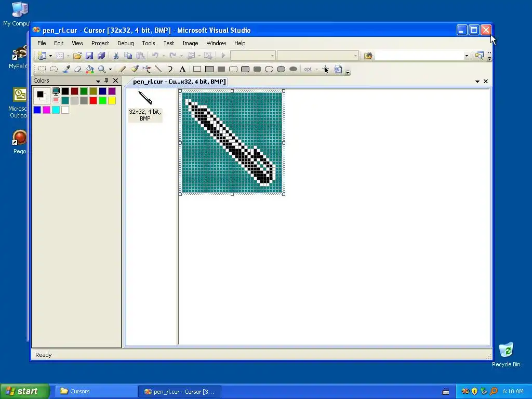Screen dimensions: 532x399
Task: Open the active files dropdown in document area
Action: tap(477, 82)
